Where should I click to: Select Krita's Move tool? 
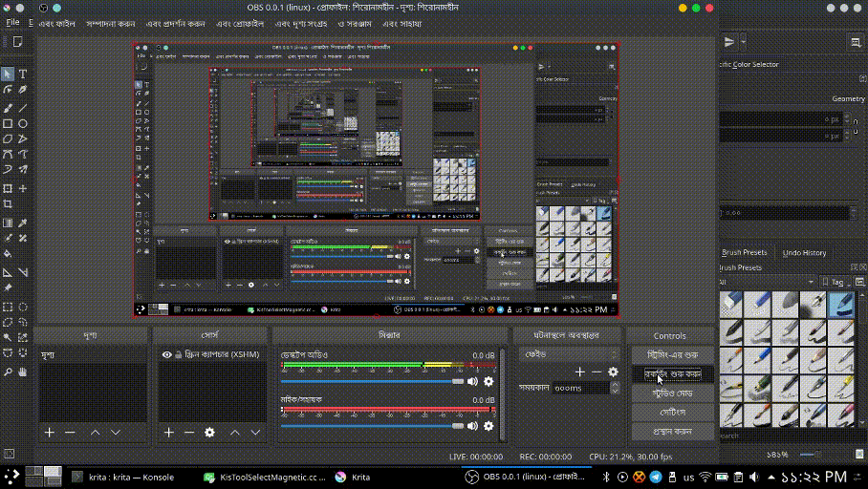[x=23, y=189]
